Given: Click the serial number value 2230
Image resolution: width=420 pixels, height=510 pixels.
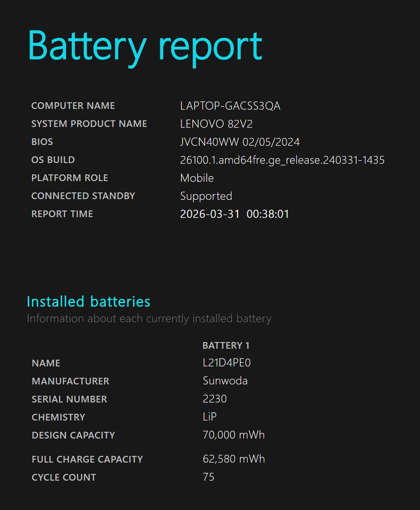Looking at the screenshot, I should (214, 399).
